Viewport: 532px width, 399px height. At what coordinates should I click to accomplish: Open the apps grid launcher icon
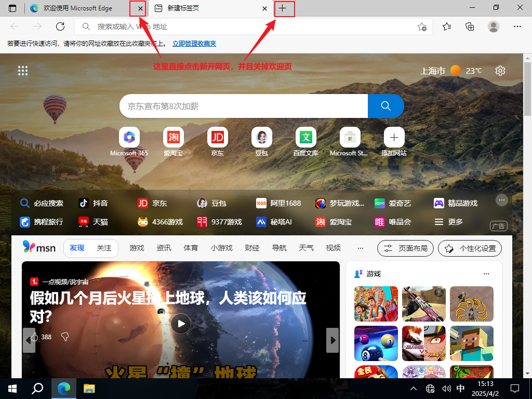23,71
